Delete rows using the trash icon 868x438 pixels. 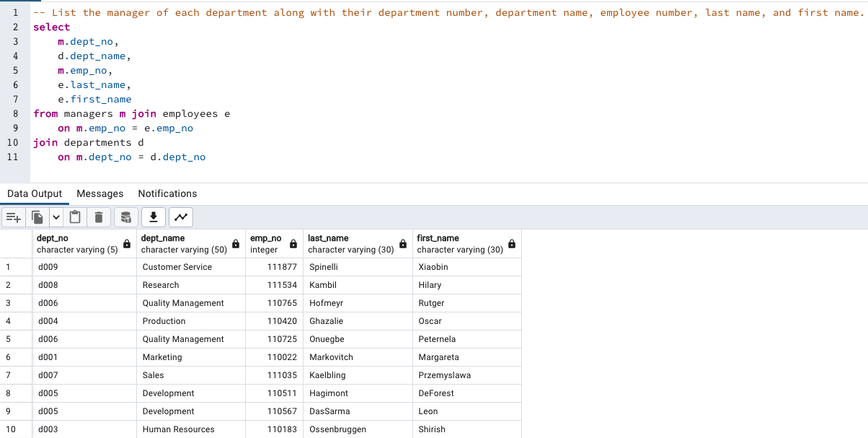pos(98,216)
